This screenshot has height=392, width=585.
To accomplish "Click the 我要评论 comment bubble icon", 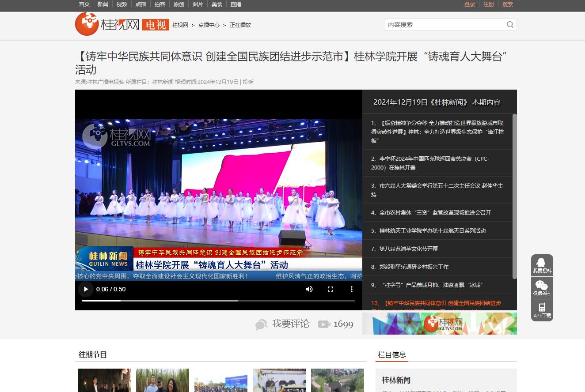I will click(x=261, y=324).
